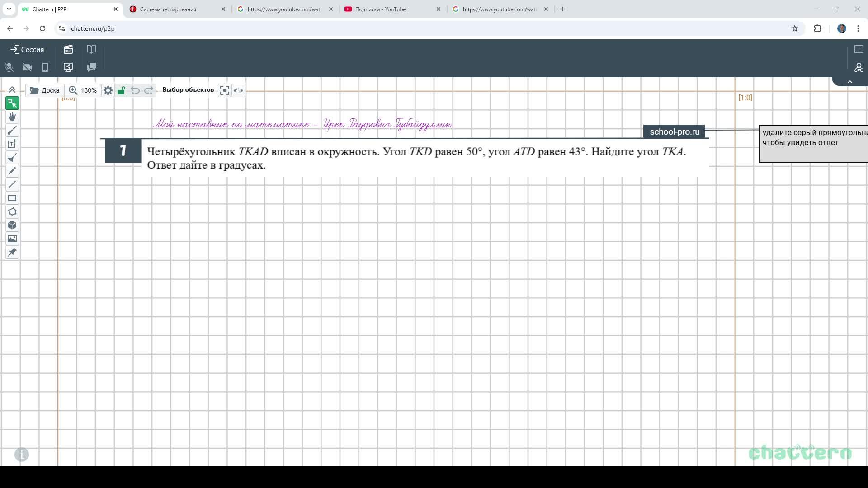
Task: Click the school-pro.ru label
Action: click(x=674, y=132)
